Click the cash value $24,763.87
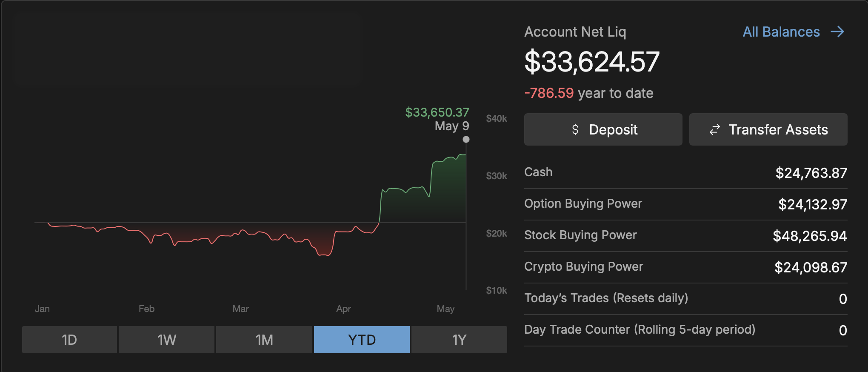The image size is (868, 372). tap(811, 173)
